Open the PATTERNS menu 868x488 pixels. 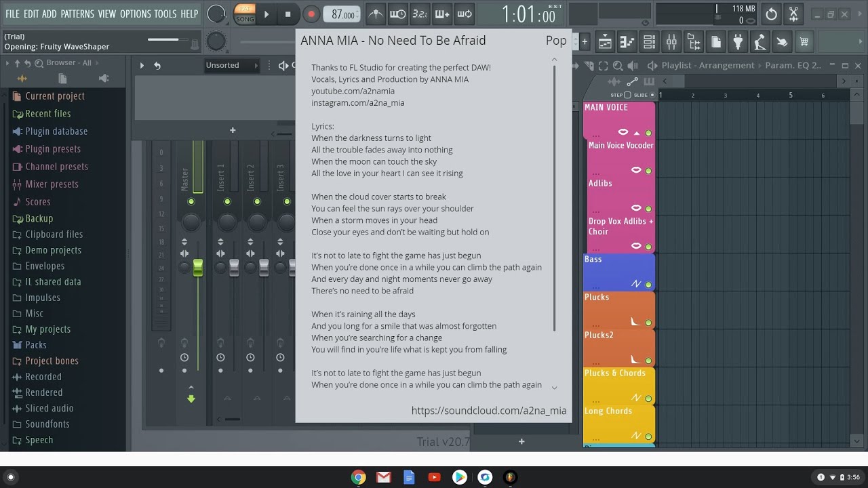tap(77, 14)
